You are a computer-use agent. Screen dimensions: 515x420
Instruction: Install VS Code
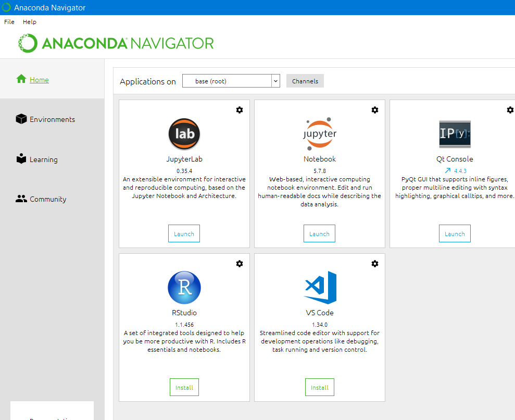[320, 388]
